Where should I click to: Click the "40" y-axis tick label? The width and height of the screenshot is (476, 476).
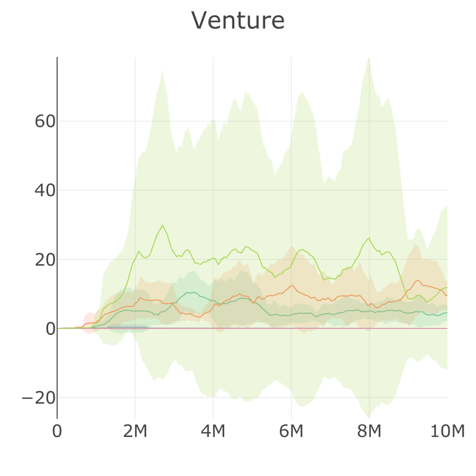[x=45, y=190]
